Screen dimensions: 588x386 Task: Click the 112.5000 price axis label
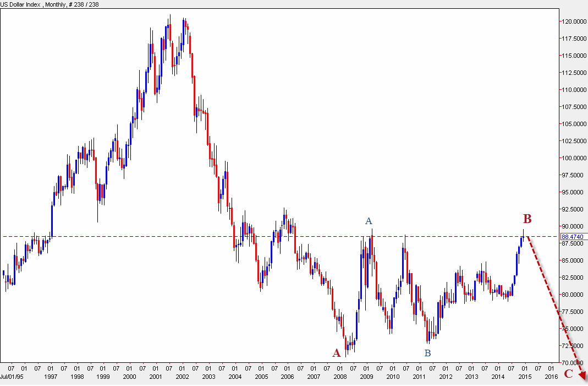coord(573,73)
